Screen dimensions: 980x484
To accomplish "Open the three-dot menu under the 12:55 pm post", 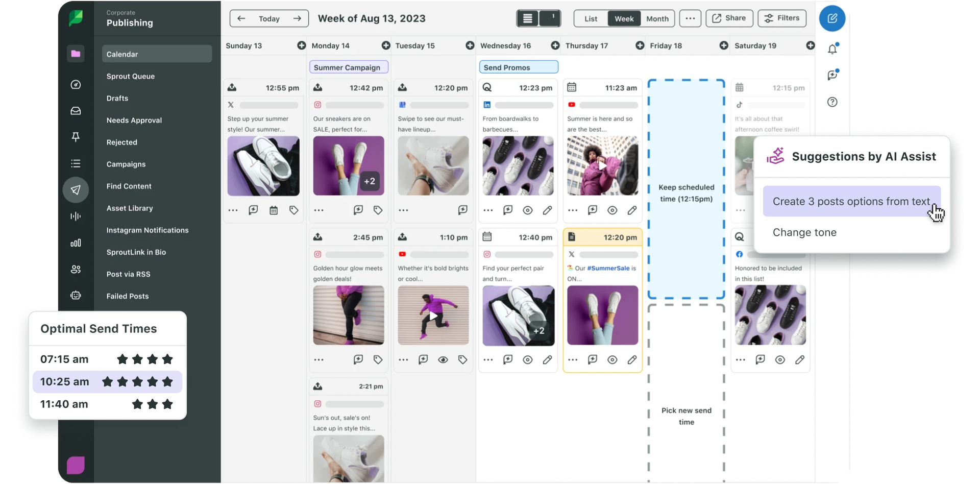I will [233, 209].
